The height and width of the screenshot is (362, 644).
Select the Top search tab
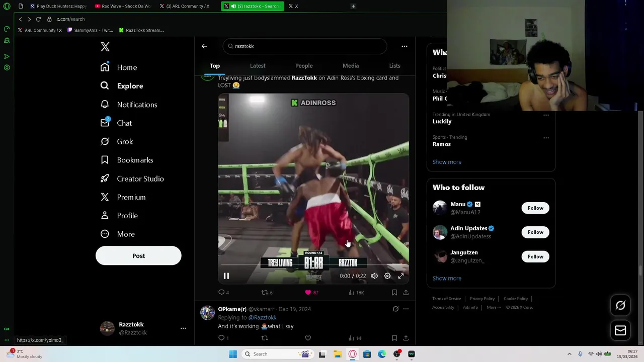215,66
